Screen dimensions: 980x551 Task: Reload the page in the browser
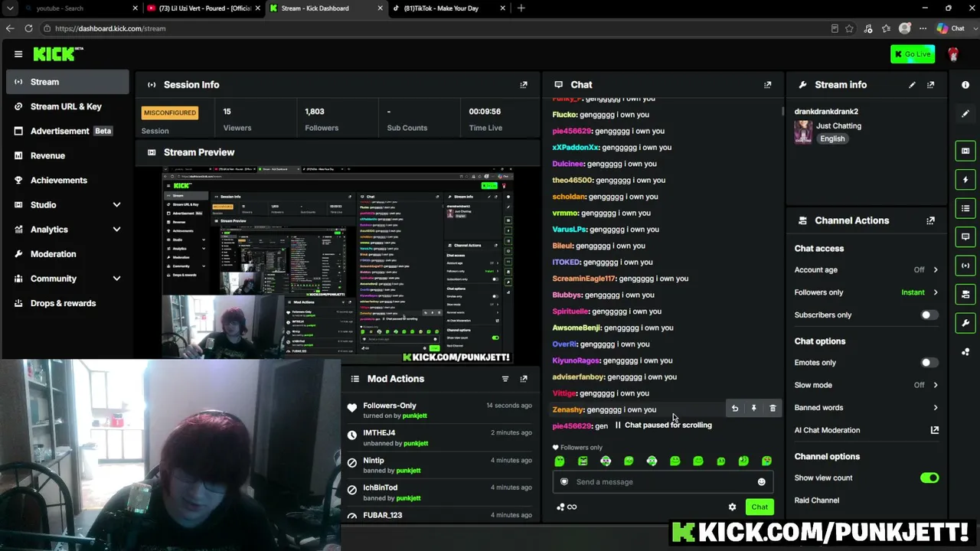click(28, 28)
